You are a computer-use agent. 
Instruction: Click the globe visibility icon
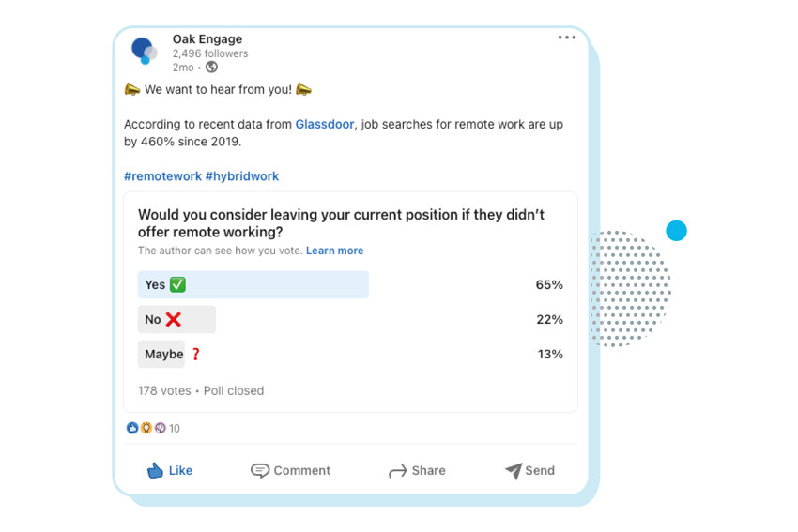coord(211,68)
